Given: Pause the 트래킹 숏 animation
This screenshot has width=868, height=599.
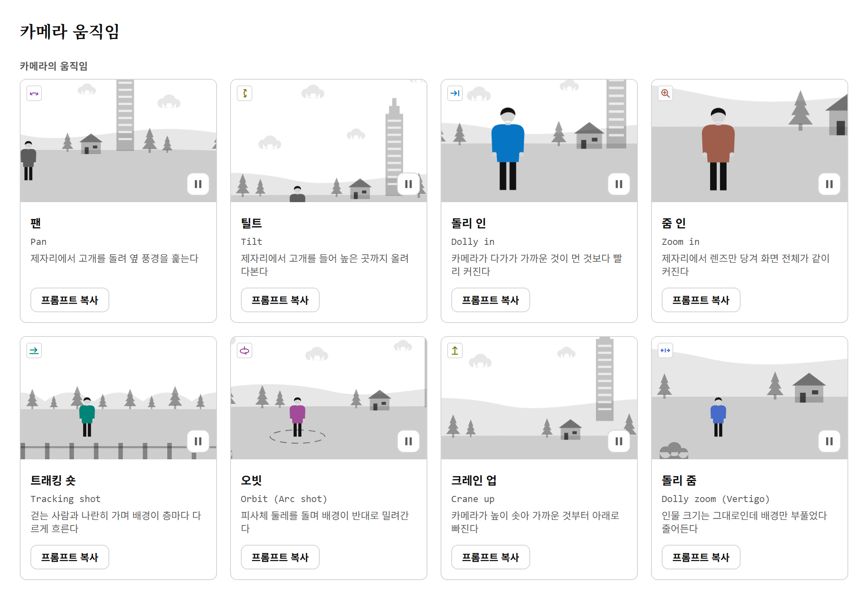Looking at the screenshot, I should point(198,441).
